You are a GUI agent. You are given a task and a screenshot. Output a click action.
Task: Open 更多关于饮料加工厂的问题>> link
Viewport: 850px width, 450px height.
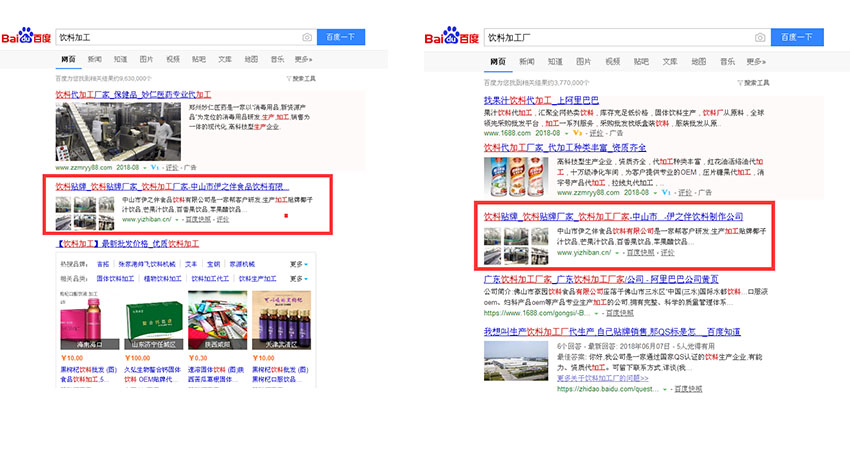(x=603, y=378)
